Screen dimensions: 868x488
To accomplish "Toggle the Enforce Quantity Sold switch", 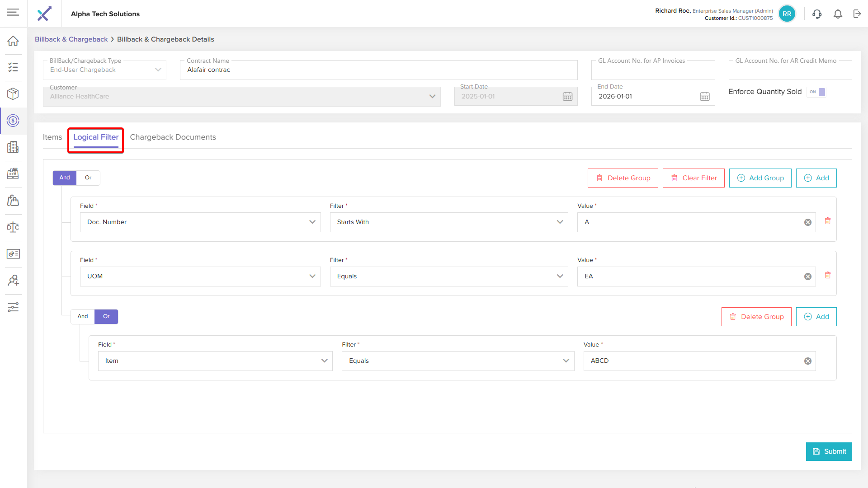I will tap(817, 92).
